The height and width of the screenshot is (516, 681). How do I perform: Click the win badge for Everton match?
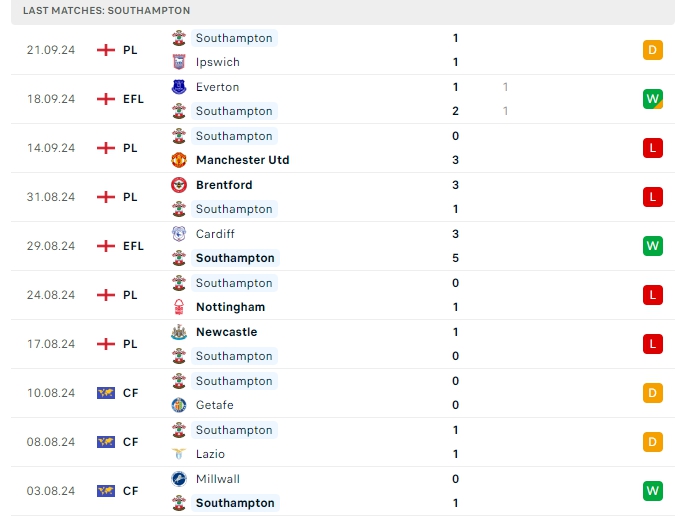[x=653, y=99]
